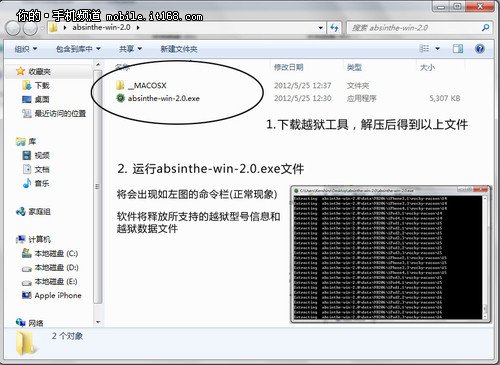Image resolution: width=500 pixels, height=365 pixels.
Task: Select 收藏夹 in the navigation pane
Action: pyautogui.click(x=33, y=71)
